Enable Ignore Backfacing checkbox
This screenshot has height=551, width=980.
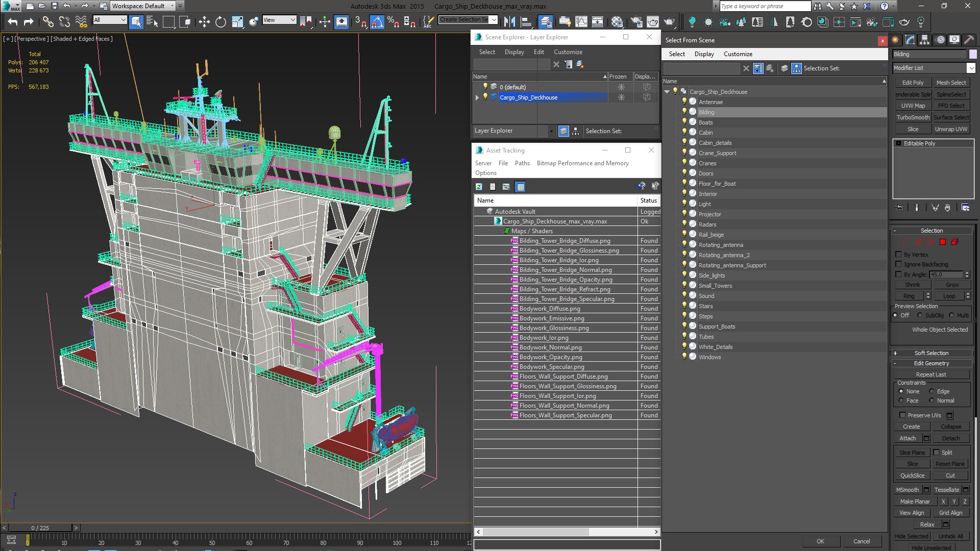[898, 264]
